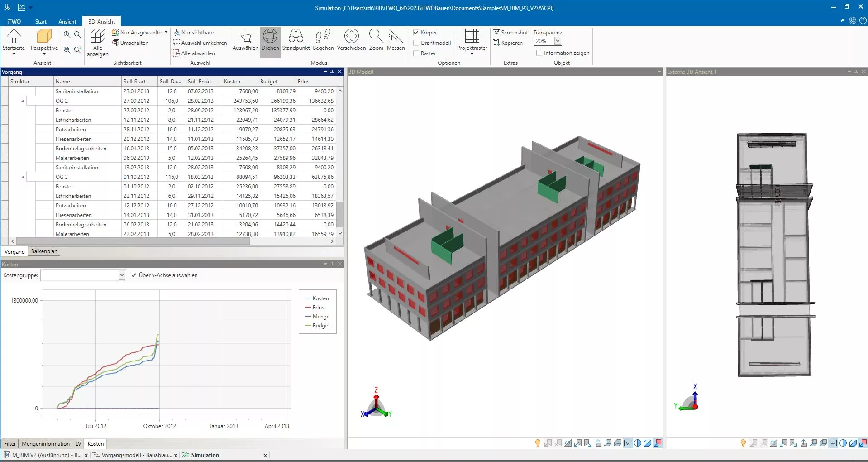Screen dimensions: 868x462
Task: Click Nur sichtbare selection option
Action: point(194,33)
